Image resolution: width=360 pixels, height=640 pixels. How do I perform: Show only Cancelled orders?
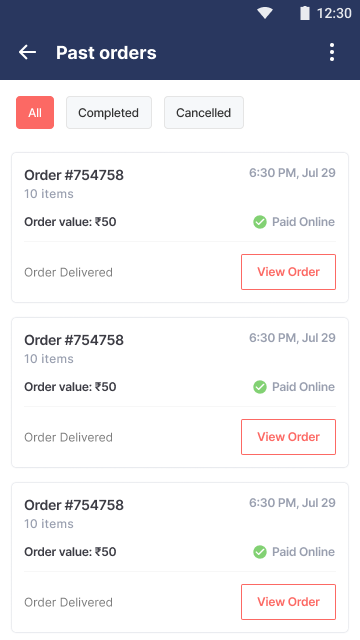pos(204,113)
